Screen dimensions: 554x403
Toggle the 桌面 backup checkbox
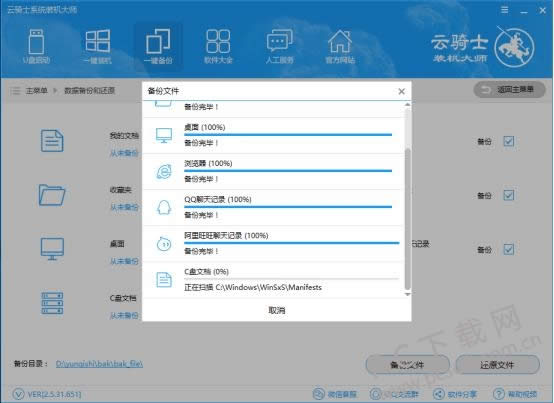(x=508, y=249)
